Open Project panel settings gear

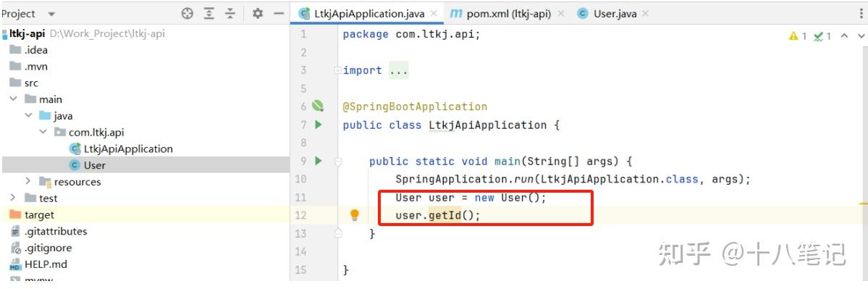pos(258,14)
